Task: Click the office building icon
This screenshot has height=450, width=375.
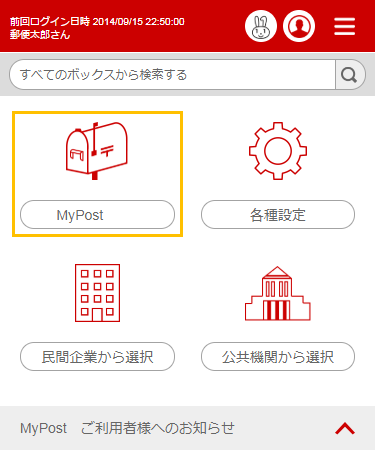Action: (x=97, y=293)
